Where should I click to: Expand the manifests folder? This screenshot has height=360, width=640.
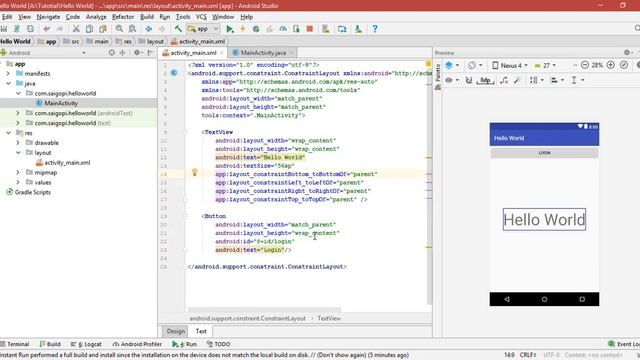coord(8,73)
